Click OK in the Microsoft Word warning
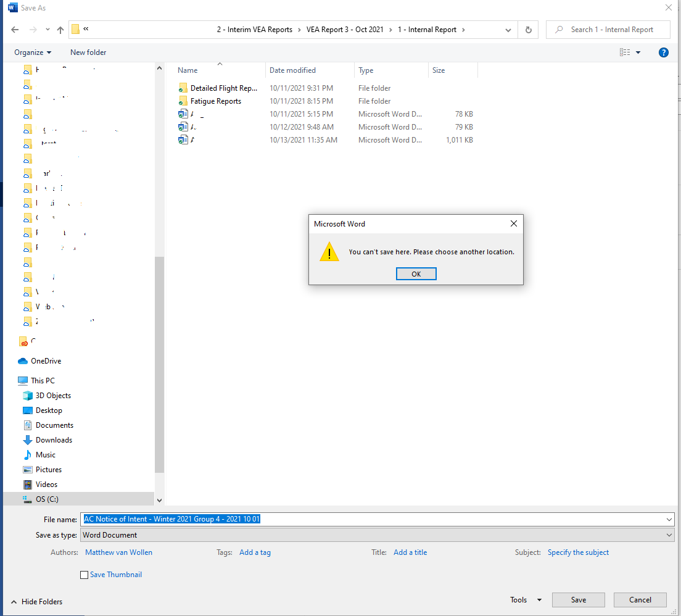The width and height of the screenshot is (681, 616). pos(416,274)
